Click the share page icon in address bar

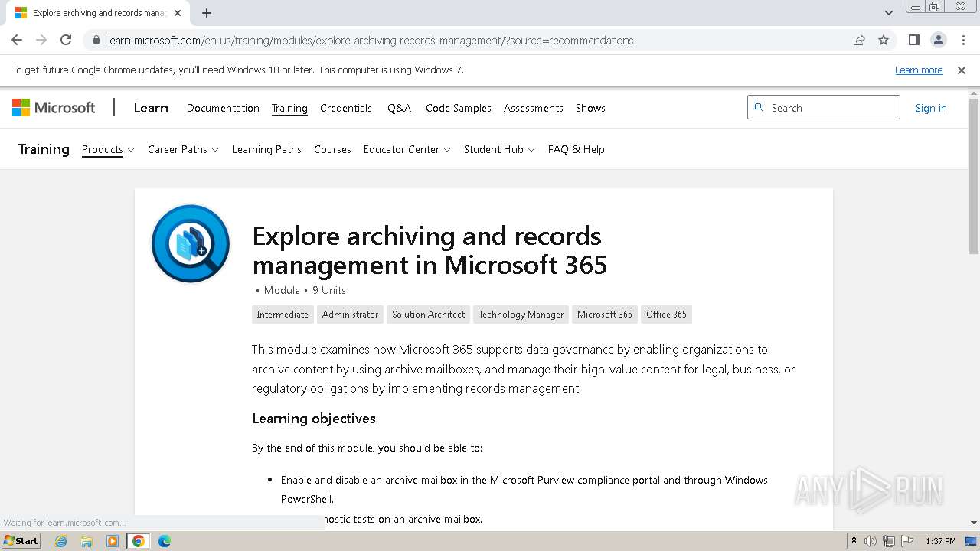(859, 40)
